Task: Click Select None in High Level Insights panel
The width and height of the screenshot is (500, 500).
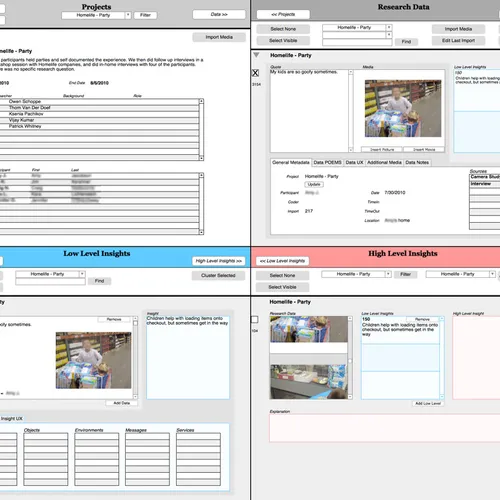Action: [282, 275]
